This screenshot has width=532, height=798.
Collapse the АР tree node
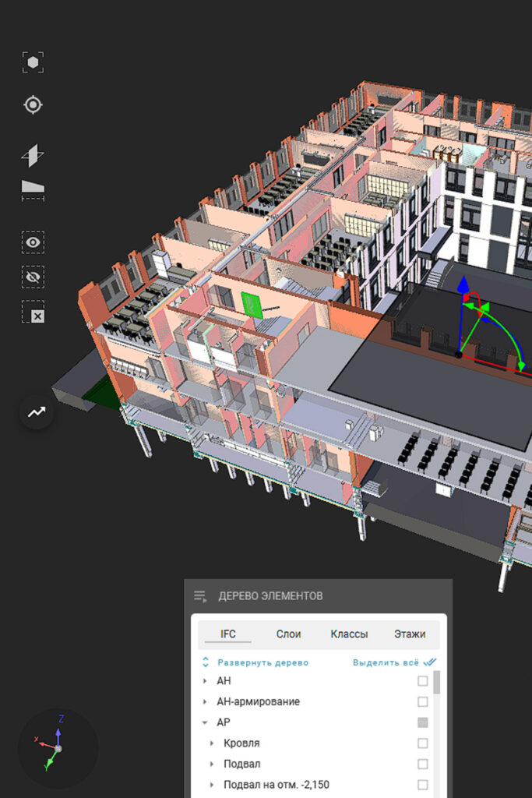[x=205, y=722]
